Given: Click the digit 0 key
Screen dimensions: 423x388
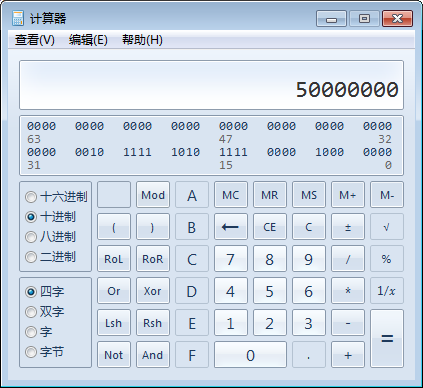Looking at the screenshot, I should coord(250,355).
